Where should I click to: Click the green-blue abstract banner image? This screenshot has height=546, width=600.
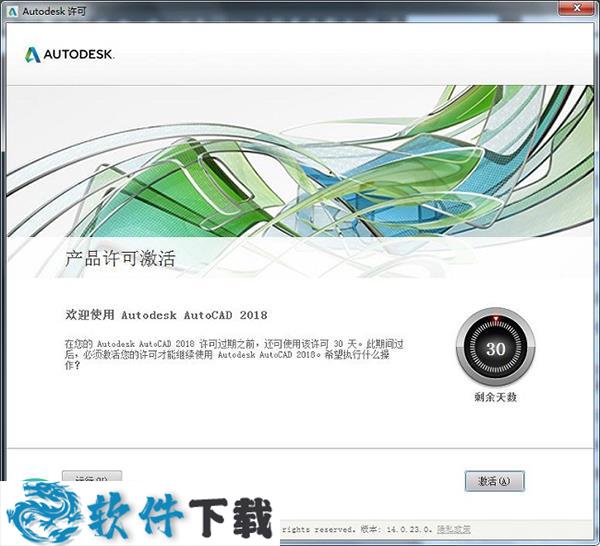300,161
